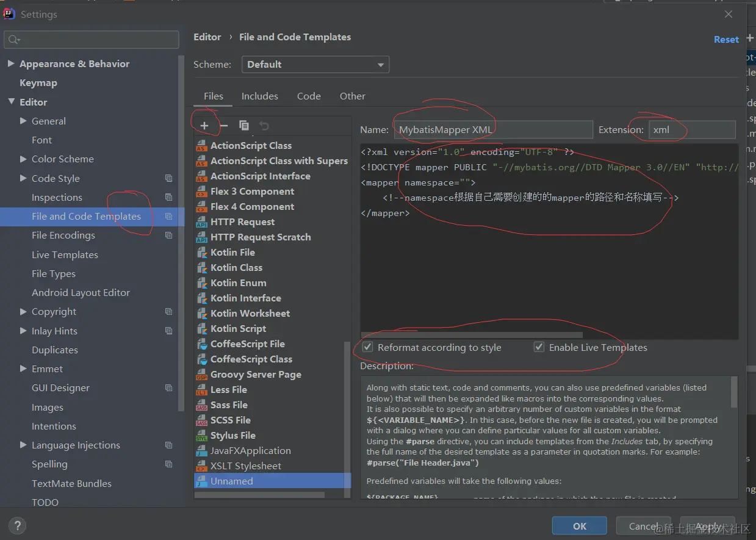Switch to the Files tab
This screenshot has width=756, height=540.
[214, 96]
